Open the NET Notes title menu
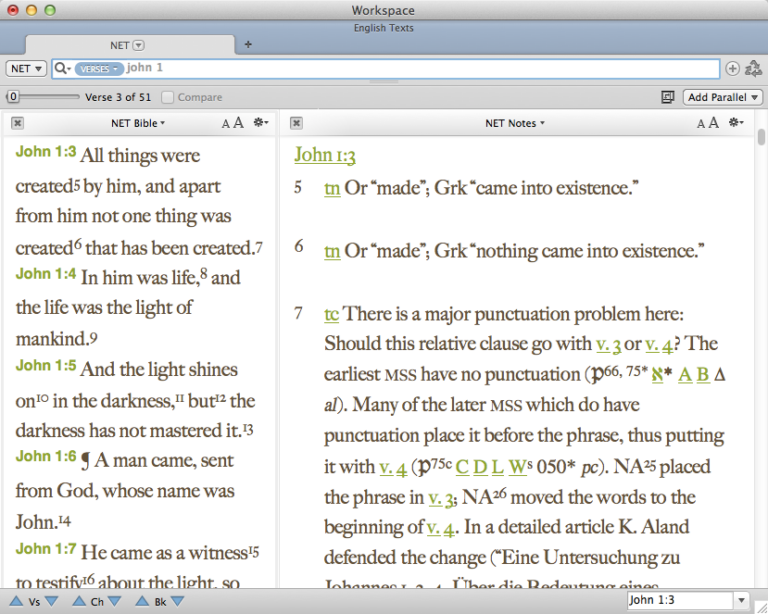Viewport: 768px width, 614px height. (515, 123)
